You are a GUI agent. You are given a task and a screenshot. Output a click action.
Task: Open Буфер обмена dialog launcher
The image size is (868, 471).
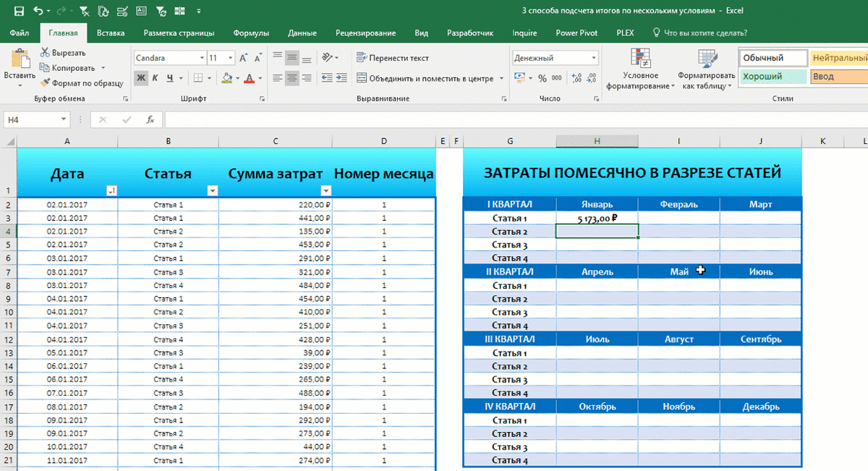pyautogui.click(x=126, y=98)
